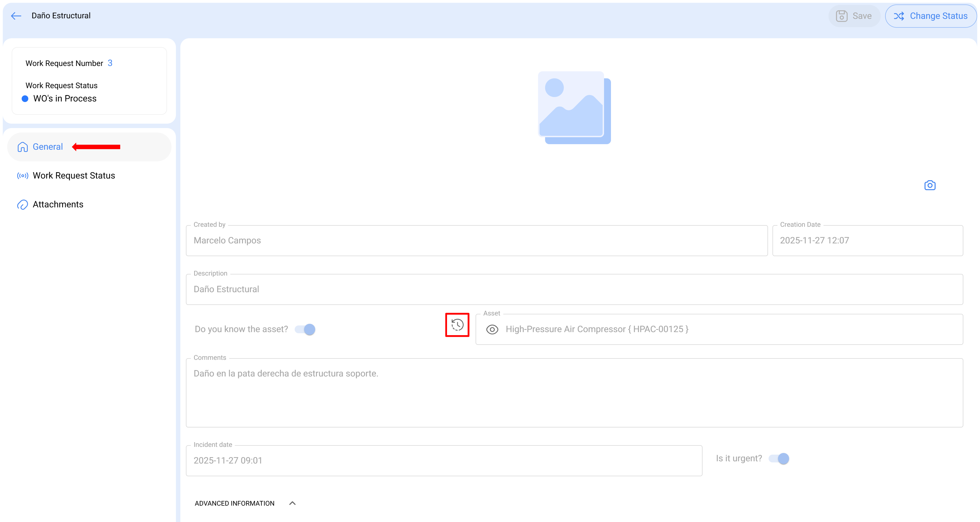Open the Work Request Status tab
This screenshot has width=980, height=522.
point(74,176)
